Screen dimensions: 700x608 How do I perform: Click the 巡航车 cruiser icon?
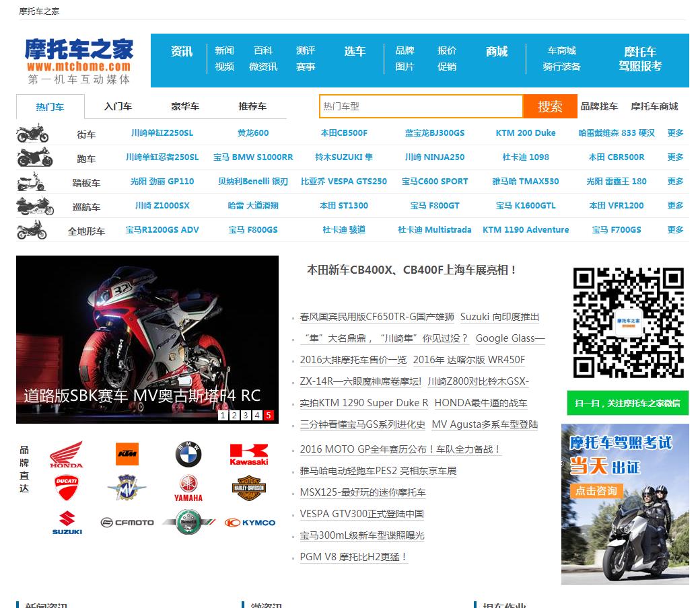[35, 206]
